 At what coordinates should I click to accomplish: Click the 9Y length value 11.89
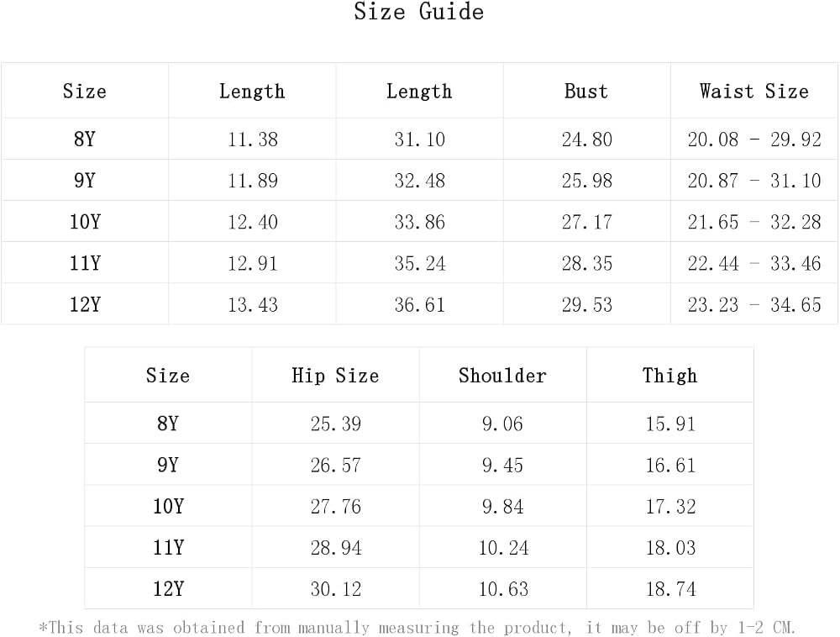click(x=253, y=181)
